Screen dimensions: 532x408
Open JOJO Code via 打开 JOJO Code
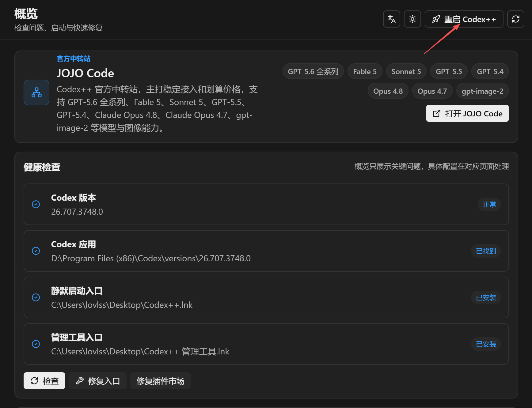tap(467, 113)
